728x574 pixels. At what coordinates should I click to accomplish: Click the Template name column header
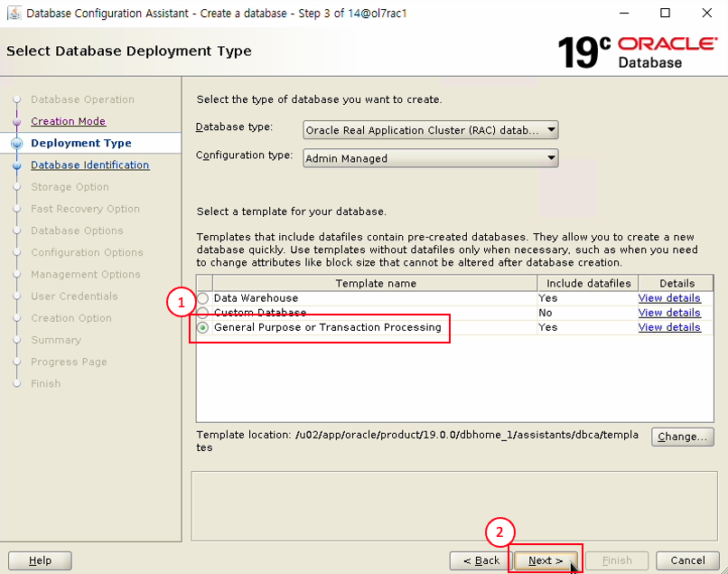click(x=375, y=283)
